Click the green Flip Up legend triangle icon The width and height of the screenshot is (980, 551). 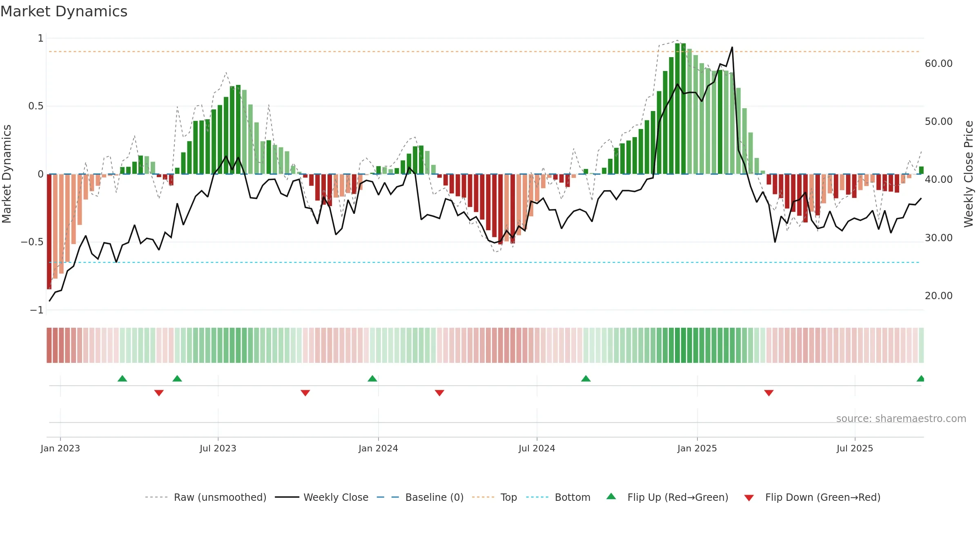point(611,496)
